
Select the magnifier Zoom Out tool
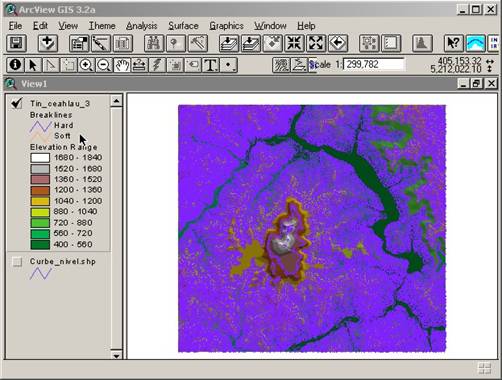[x=104, y=65]
